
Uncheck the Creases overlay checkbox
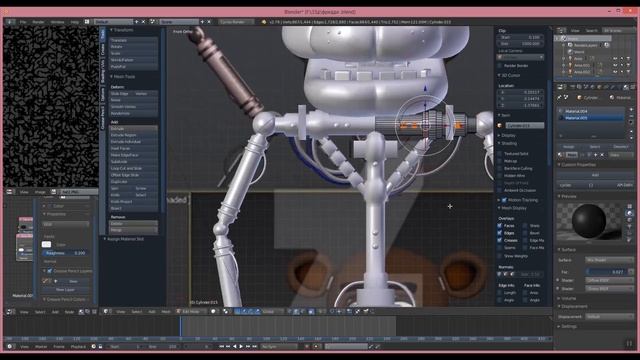point(500,240)
